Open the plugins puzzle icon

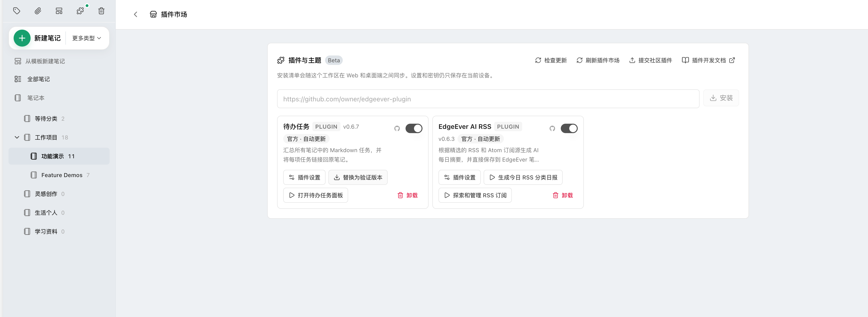click(80, 11)
